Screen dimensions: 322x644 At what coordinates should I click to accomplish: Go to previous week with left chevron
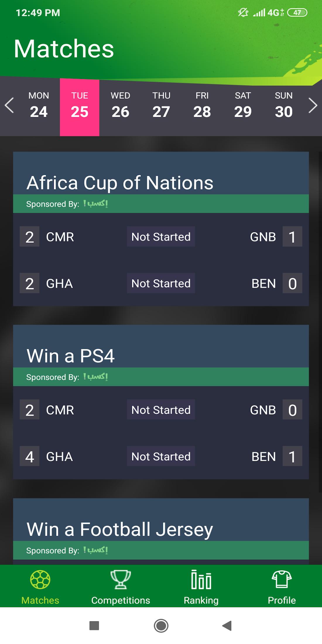9,105
